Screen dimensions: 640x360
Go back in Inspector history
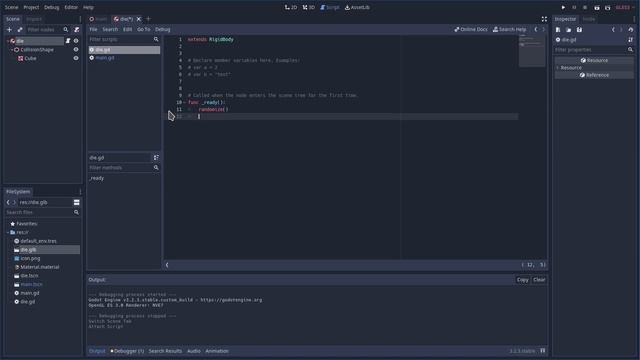[x=613, y=29]
